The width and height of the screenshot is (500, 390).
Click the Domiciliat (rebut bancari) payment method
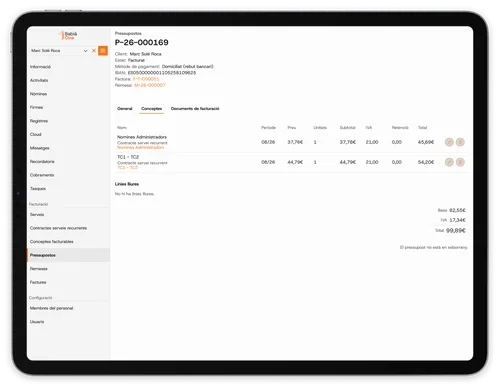point(187,66)
